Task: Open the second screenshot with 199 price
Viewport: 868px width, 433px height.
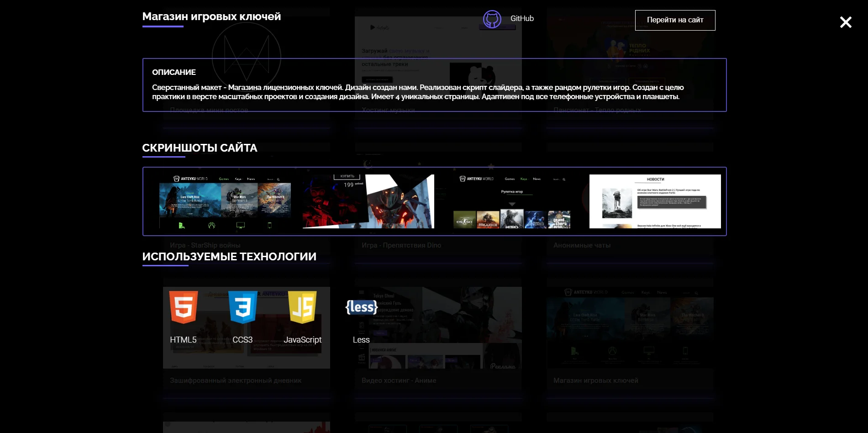Action: click(x=368, y=201)
